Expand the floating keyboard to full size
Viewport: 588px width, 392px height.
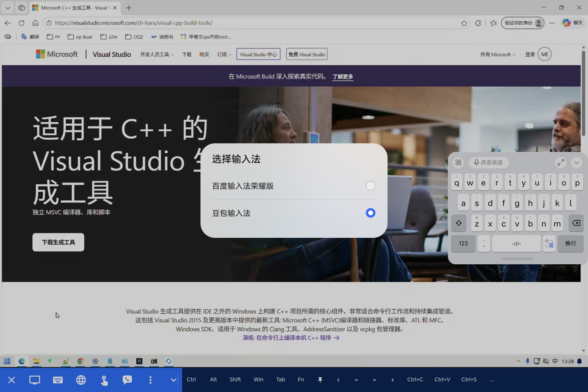click(x=560, y=162)
